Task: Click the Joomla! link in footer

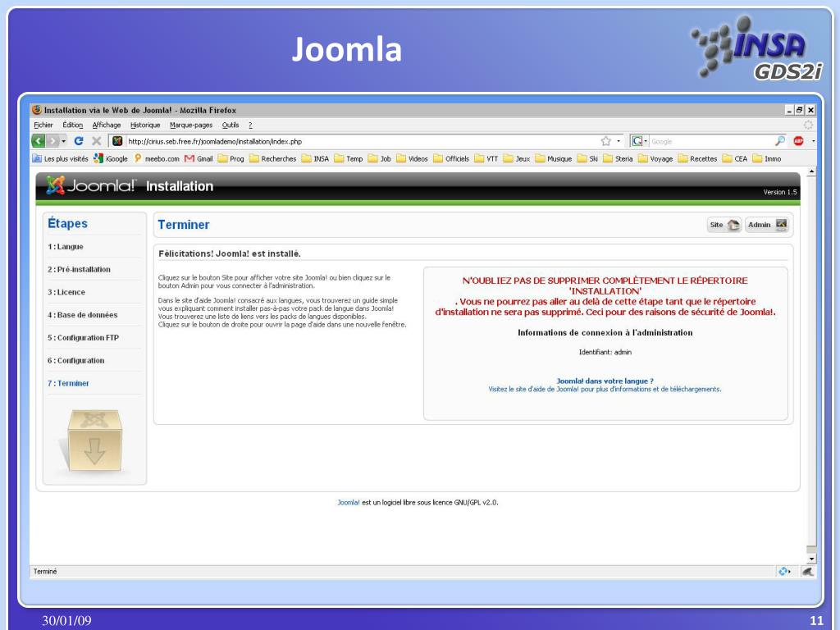Action: pyautogui.click(x=348, y=503)
